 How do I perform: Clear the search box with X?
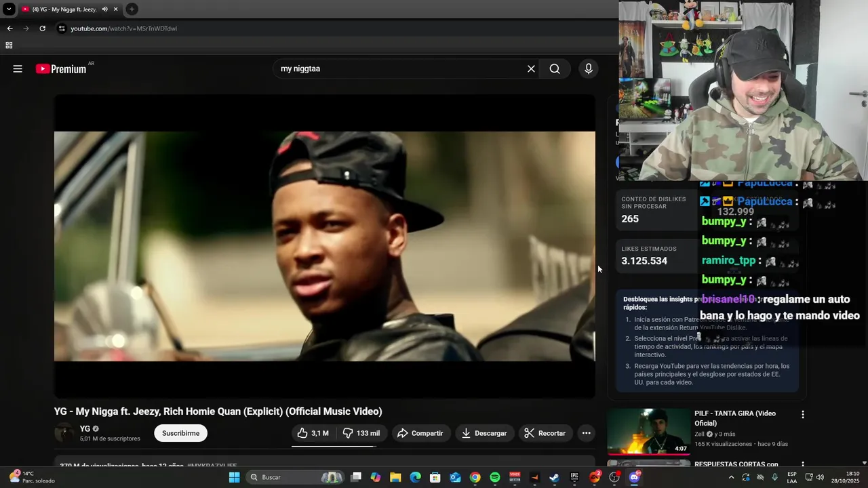pyautogui.click(x=531, y=68)
